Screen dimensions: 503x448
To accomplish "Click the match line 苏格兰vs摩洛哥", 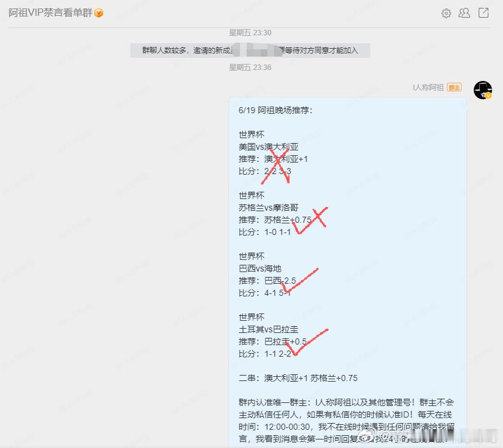I will [x=269, y=208].
